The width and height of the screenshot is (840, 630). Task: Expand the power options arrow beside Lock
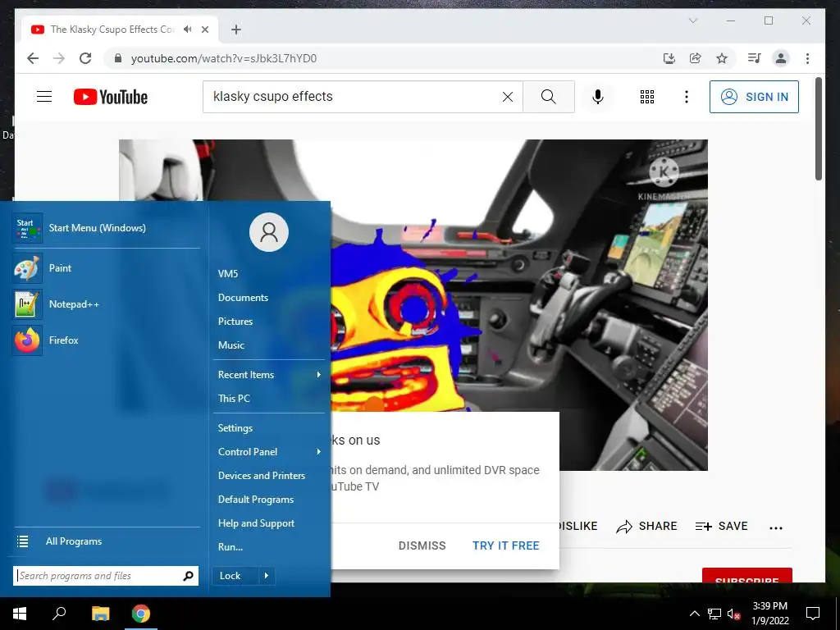click(x=267, y=576)
